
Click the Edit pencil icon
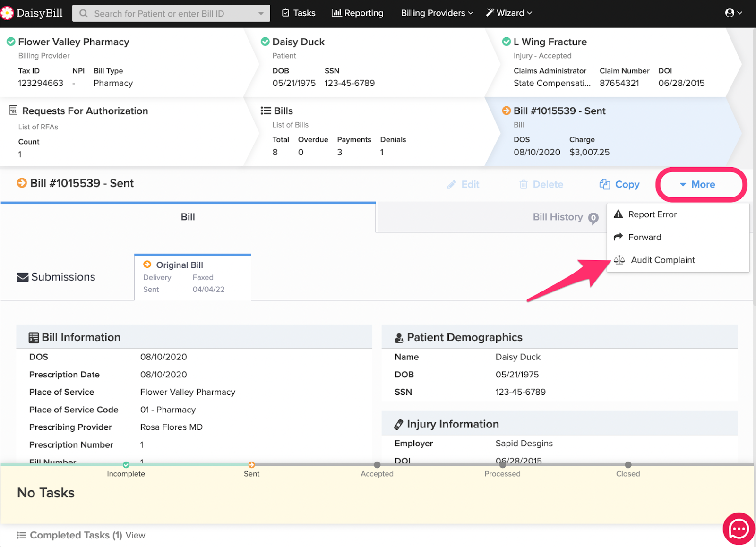(452, 184)
